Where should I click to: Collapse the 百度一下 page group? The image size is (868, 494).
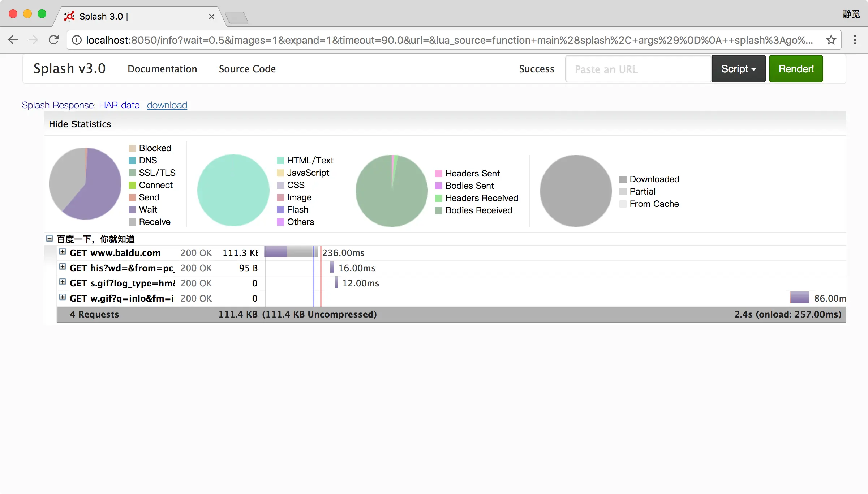click(50, 238)
